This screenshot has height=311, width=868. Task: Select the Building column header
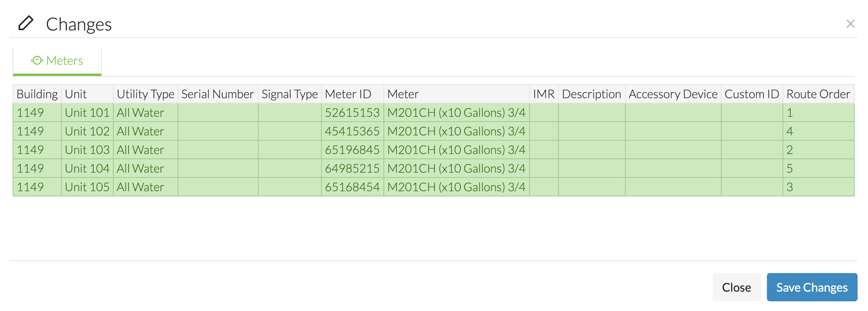[x=37, y=94]
